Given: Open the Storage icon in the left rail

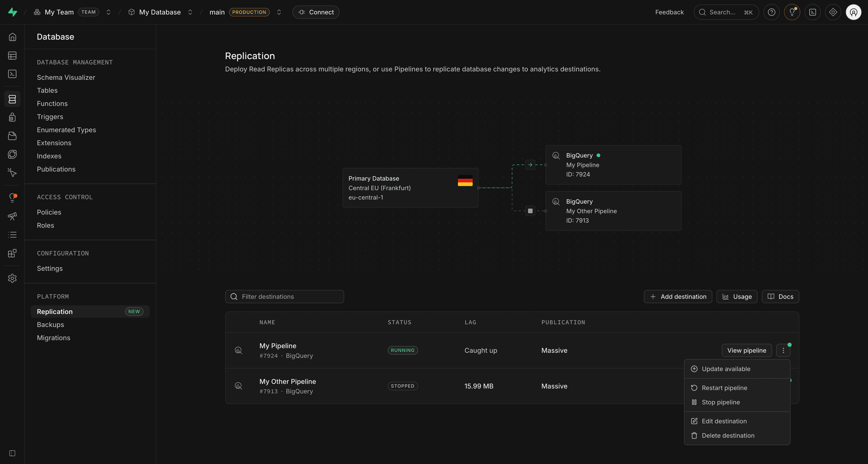Looking at the screenshot, I should click(12, 136).
